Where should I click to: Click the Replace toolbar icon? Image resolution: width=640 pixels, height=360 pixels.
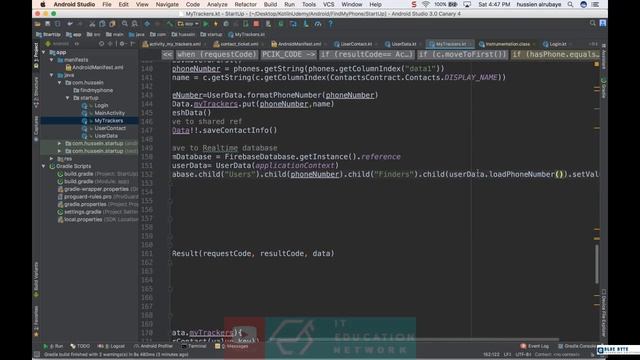tap(134, 24)
